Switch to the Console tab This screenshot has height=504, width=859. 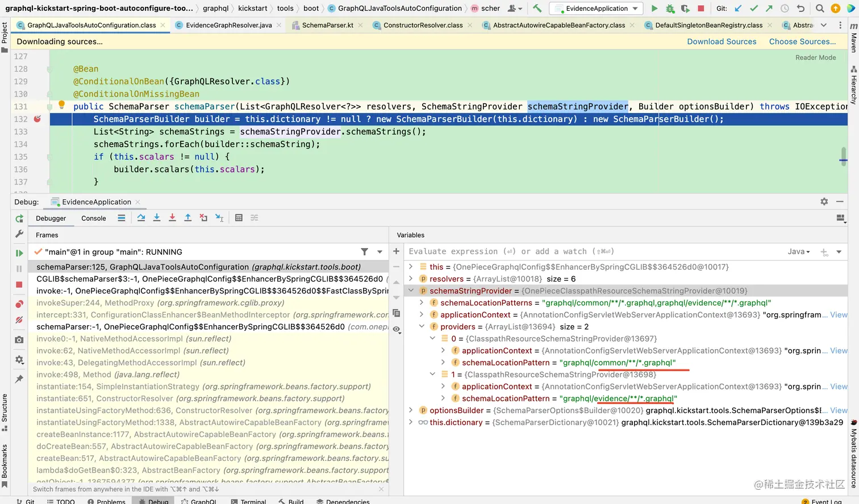tap(94, 219)
